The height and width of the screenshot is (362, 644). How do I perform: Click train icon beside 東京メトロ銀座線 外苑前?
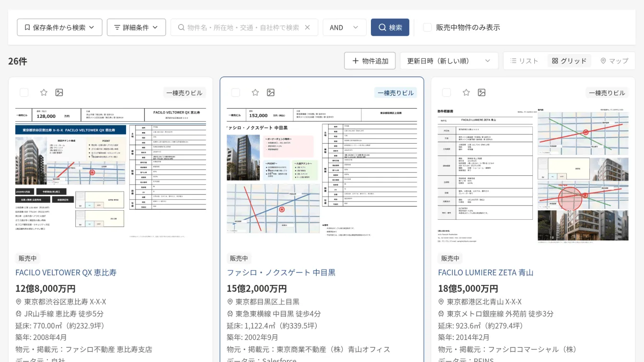point(441,314)
